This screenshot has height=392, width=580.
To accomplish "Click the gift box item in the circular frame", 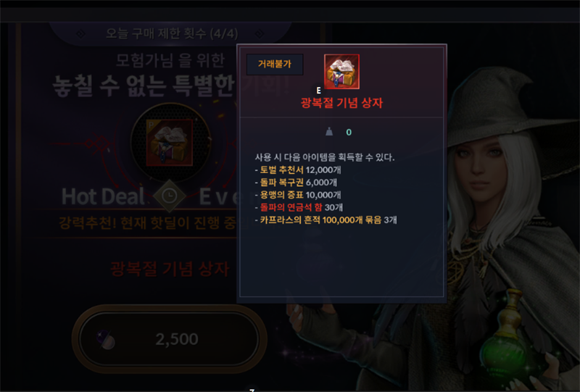I will pyautogui.click(x=170, y=142).
